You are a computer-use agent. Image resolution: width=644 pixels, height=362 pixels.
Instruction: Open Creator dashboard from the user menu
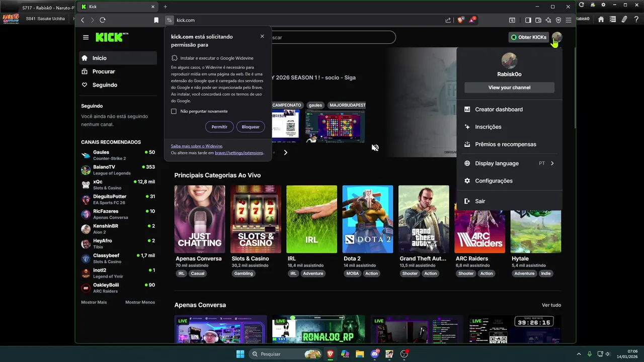click(x=509, y=109)
